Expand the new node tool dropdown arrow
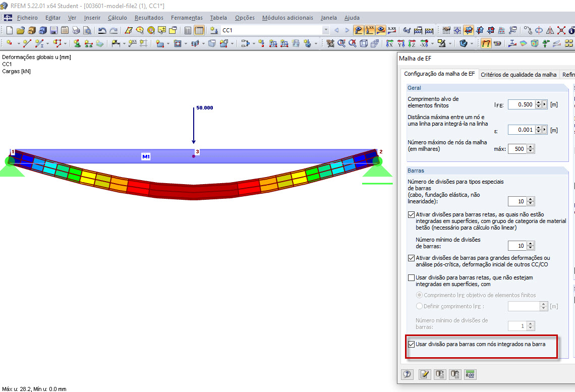The height and width of the screenshot is (392, 575). (x=18, y=44)
